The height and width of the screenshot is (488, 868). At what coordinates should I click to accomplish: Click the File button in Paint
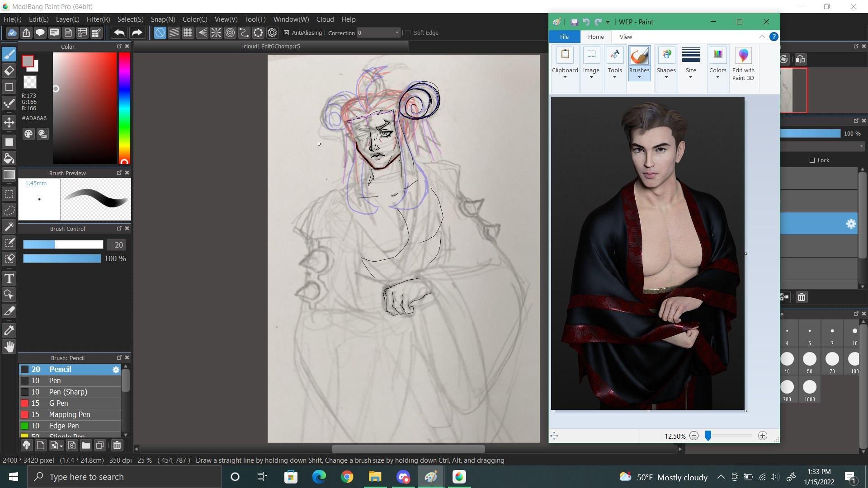point(564,37)
